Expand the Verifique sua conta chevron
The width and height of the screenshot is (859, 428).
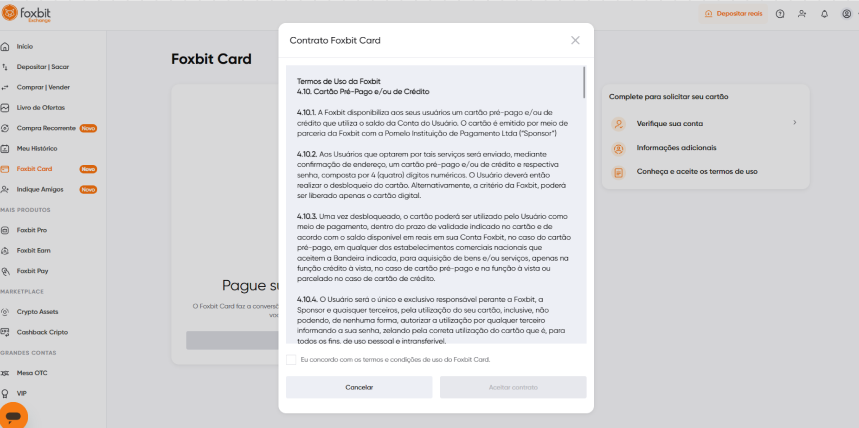tap(794, 123)
